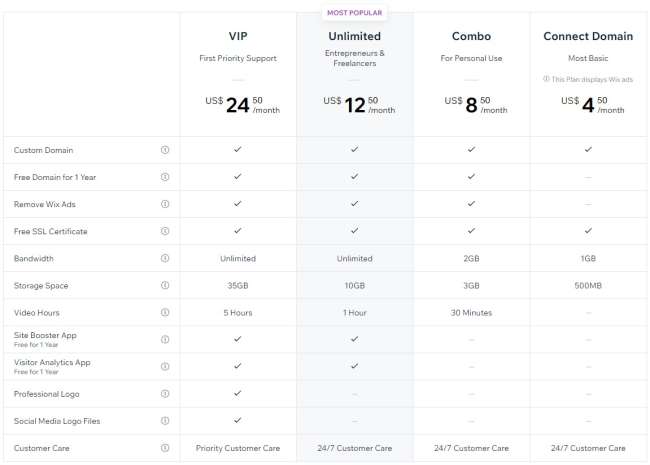Viewport: 650px width, 465px height.
Task: Select the VIP plan heading
Action: coord(238,37)
